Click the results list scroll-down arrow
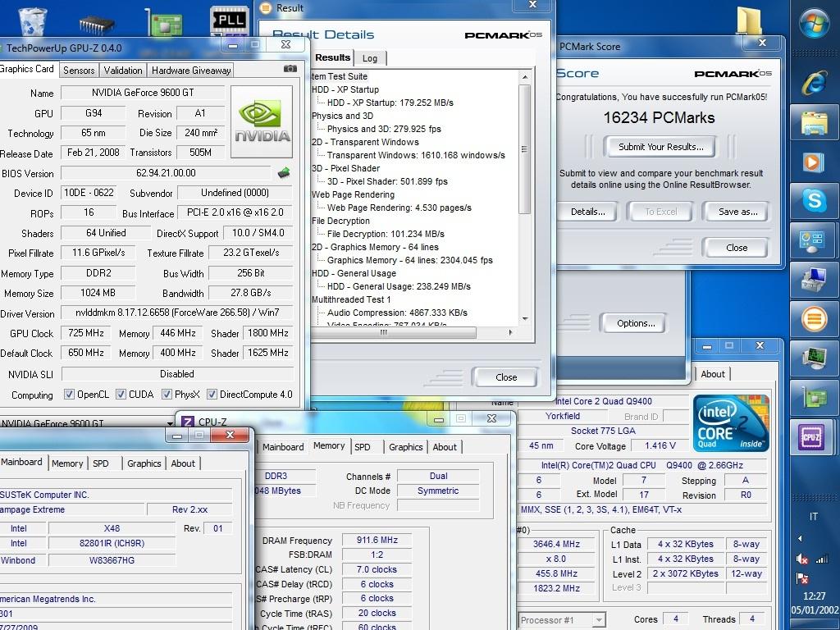840x630 pixels. coord(525,318)
